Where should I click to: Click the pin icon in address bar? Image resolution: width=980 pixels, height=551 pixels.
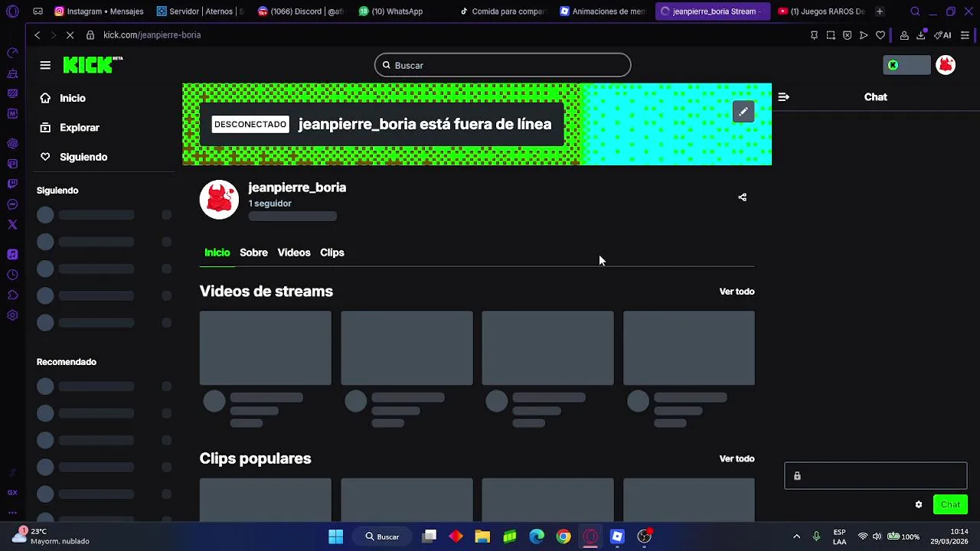click(814, 35)
